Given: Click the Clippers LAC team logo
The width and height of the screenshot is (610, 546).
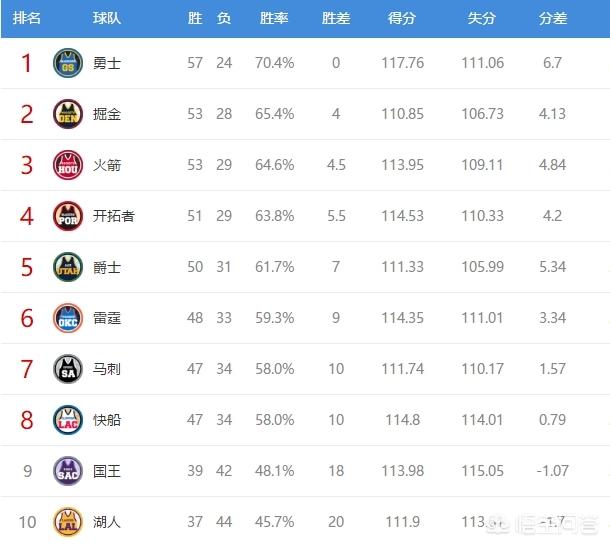Looking at the screenshot, I should (x=68, y=420).
